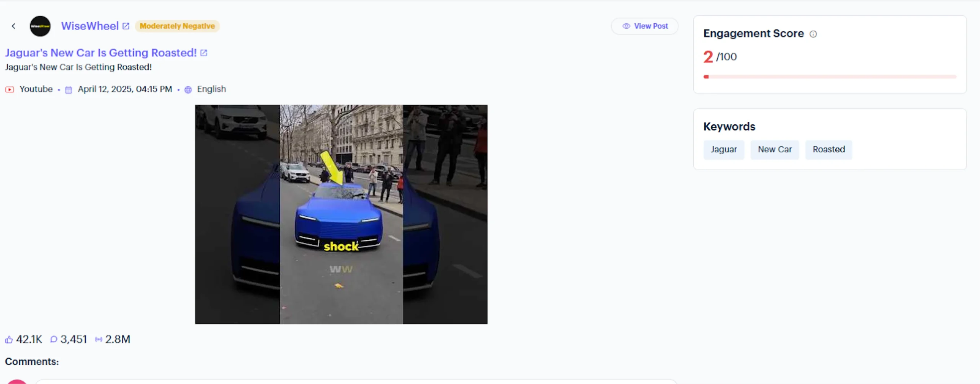Open the View Post button
The image size is (980, 384).
(x=645, y=26)
